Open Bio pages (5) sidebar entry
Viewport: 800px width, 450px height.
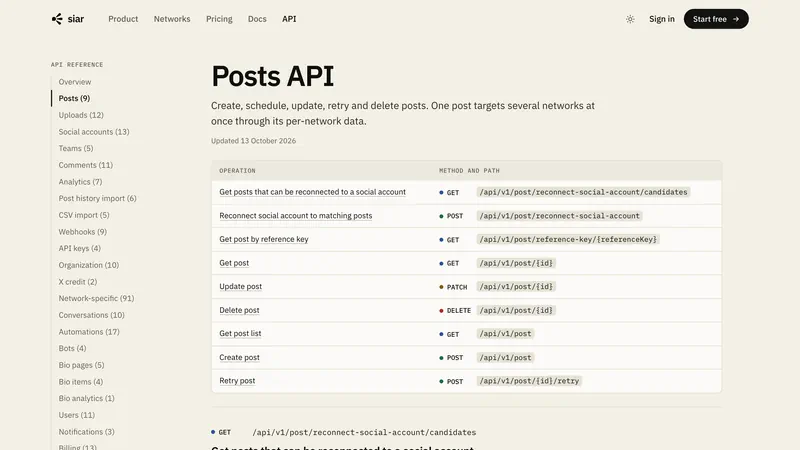(x=81, y=365)
